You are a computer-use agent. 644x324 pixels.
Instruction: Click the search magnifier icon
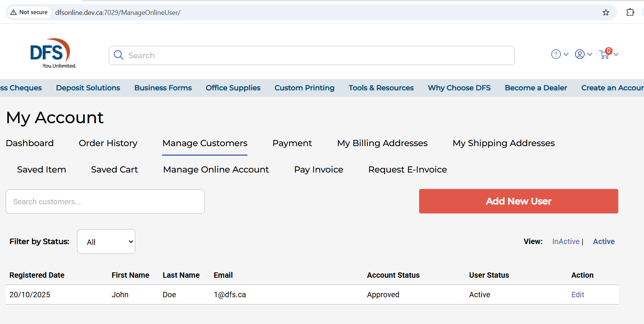[x=119, y=55]
